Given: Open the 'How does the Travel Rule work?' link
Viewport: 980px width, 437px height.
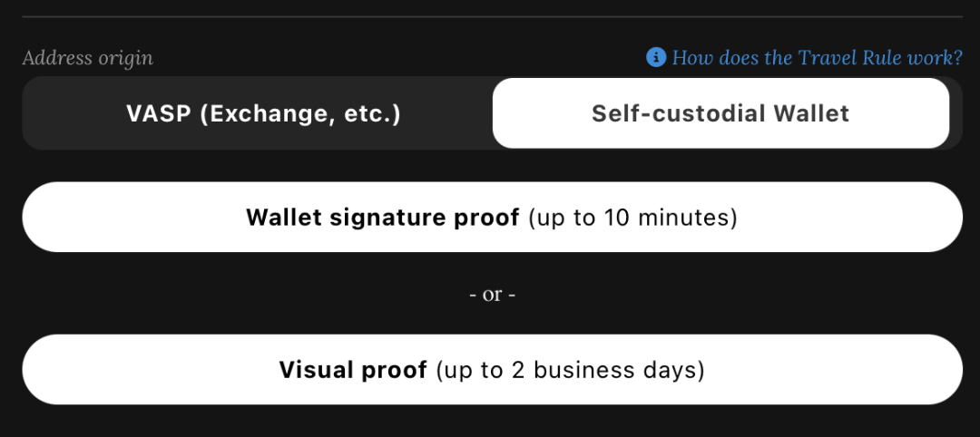Looking at the screenshot, I should pyautogui.click(x=817, y=58).
